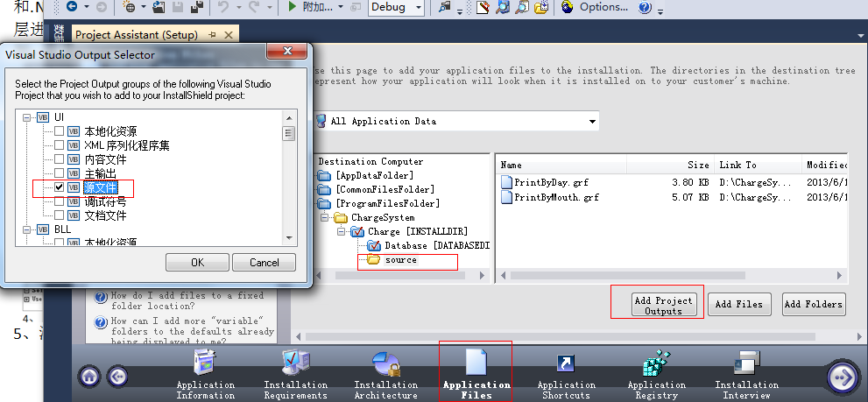Click the pencil-and-page icon in toolbar
This screenshot has width=868, height=402.
(x=483, y=7)
